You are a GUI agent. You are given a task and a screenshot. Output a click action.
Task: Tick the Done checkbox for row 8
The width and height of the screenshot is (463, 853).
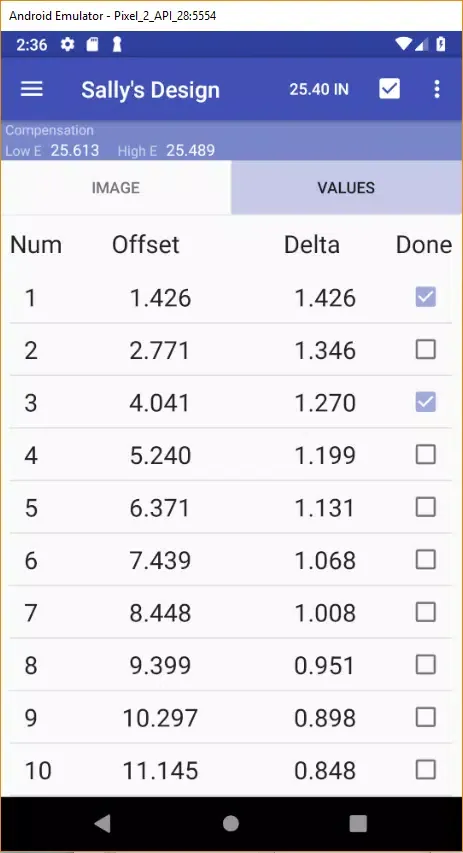tap(425, 665)
